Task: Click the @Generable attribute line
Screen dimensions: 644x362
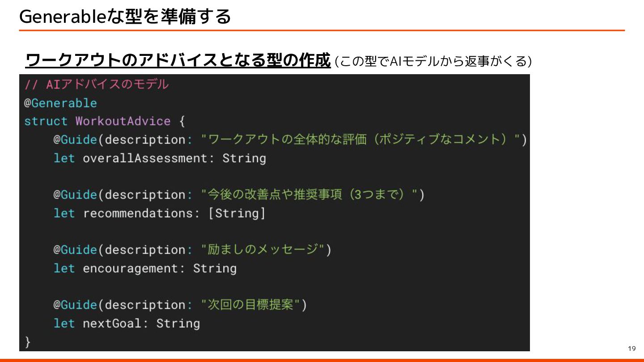Action: [x=60, y=103]
